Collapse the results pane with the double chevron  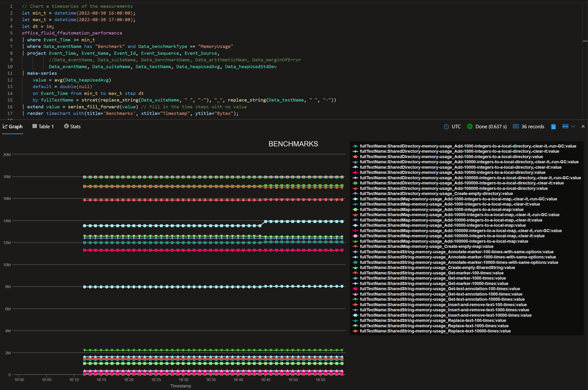click(x=583, y=126)
